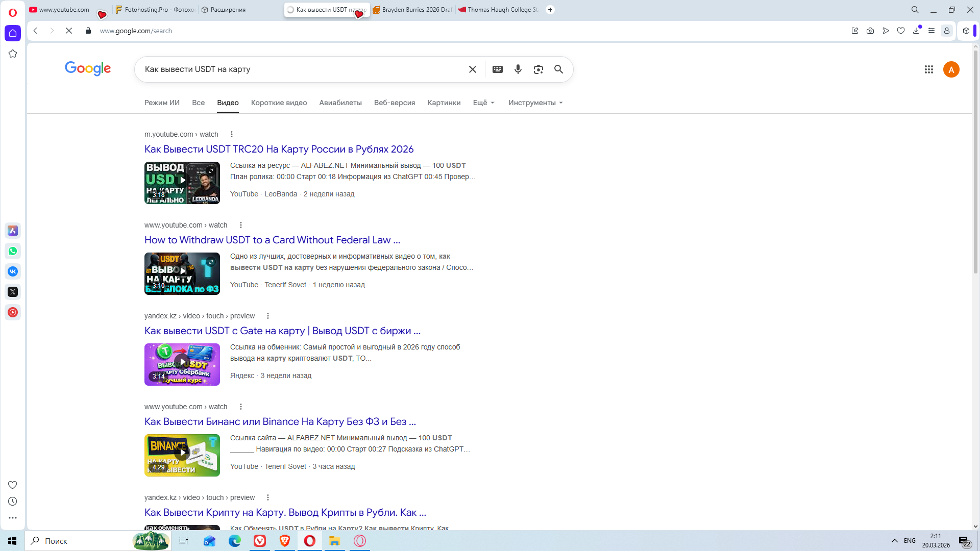
Task: Click the voice search microphone icon
Action: [518, 69]
